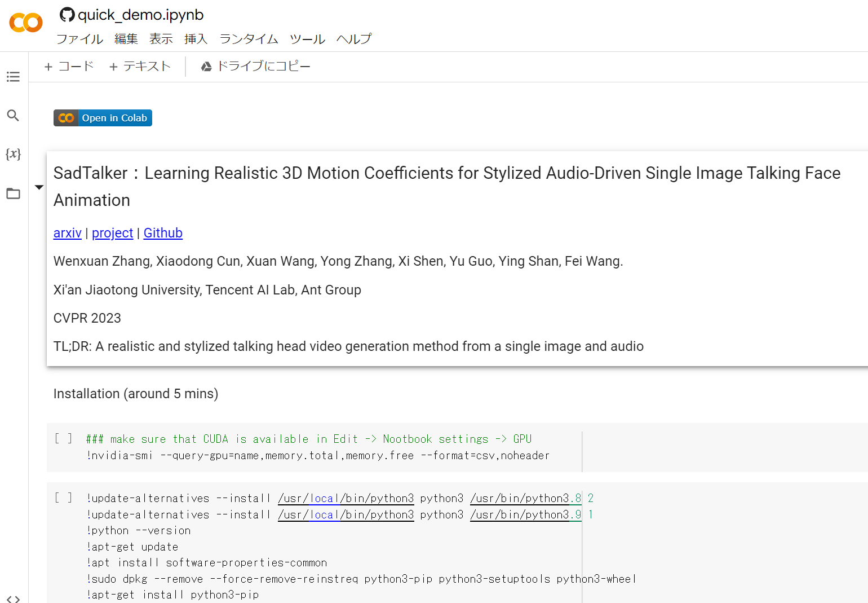Add a new code cell with + コード
Screen dimensions: 868x603
click(68, 66)
